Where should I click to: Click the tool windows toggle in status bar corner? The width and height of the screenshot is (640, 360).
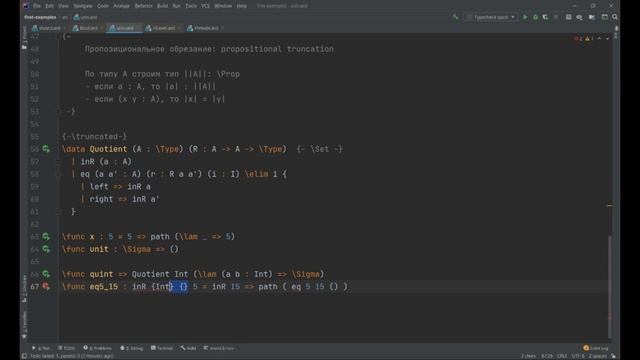coord(24,356)
